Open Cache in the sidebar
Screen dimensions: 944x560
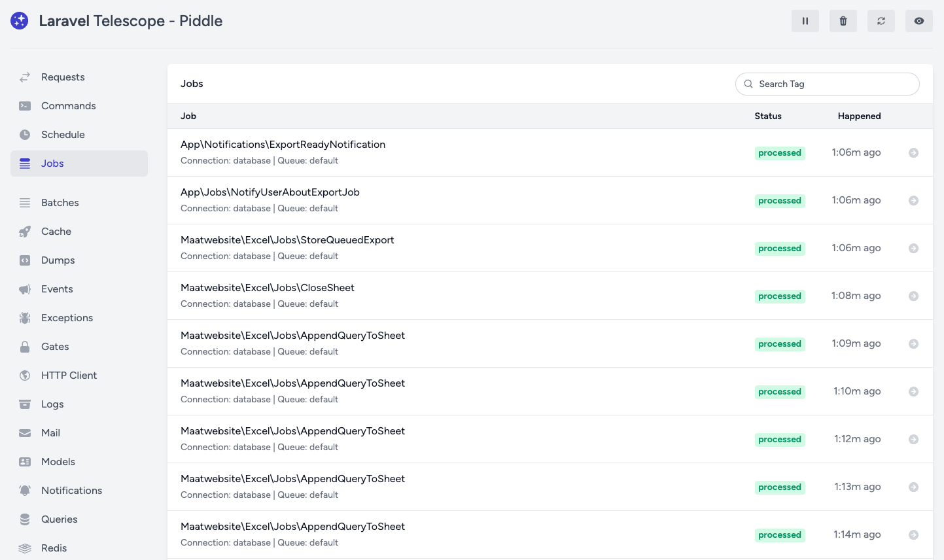[79, 232]
